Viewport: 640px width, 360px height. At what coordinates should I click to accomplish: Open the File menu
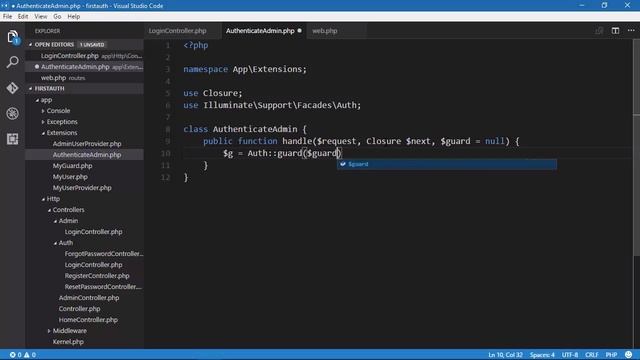coord(7,17)
